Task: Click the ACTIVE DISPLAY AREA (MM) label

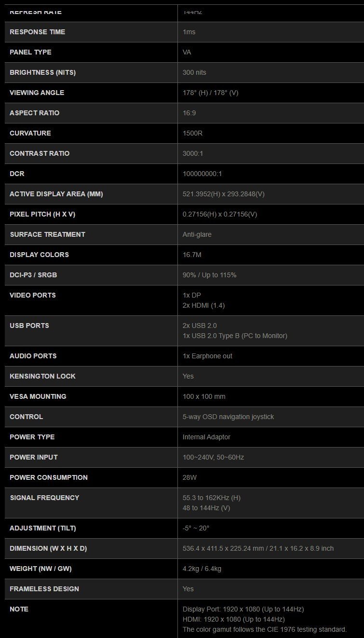Action: click(56, 194)
